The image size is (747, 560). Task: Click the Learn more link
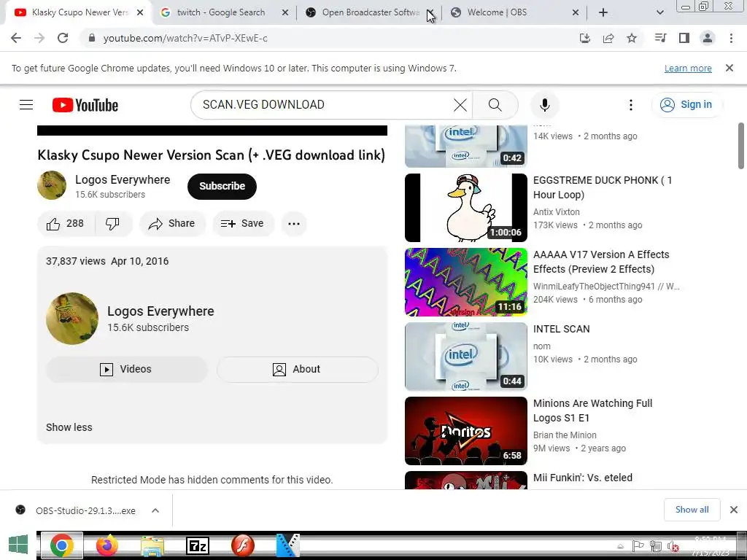688,68
